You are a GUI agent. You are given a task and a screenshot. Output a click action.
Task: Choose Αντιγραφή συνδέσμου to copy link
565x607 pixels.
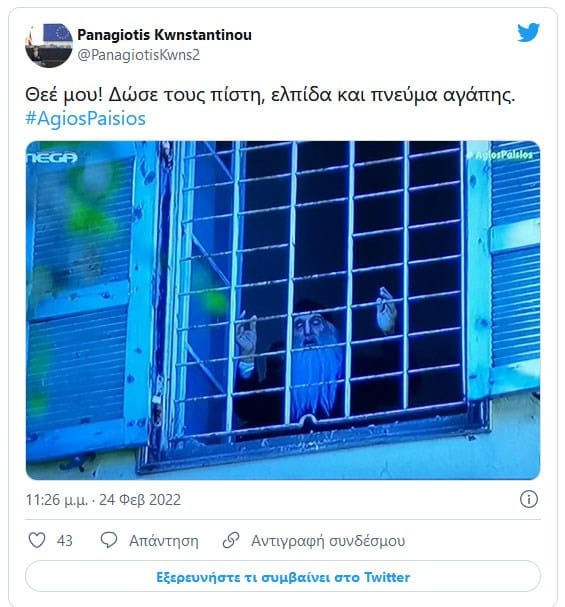coord(328,540)
